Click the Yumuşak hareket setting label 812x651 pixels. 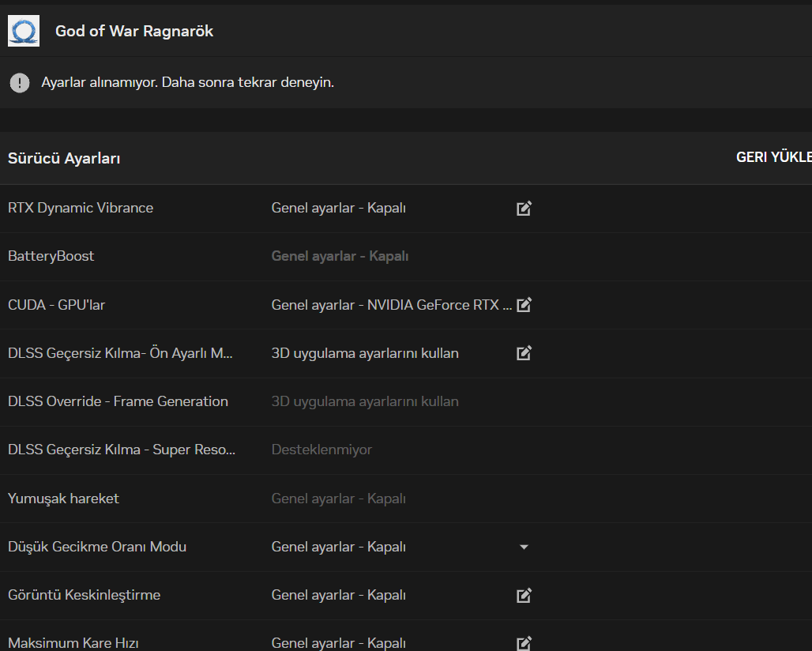63,499
